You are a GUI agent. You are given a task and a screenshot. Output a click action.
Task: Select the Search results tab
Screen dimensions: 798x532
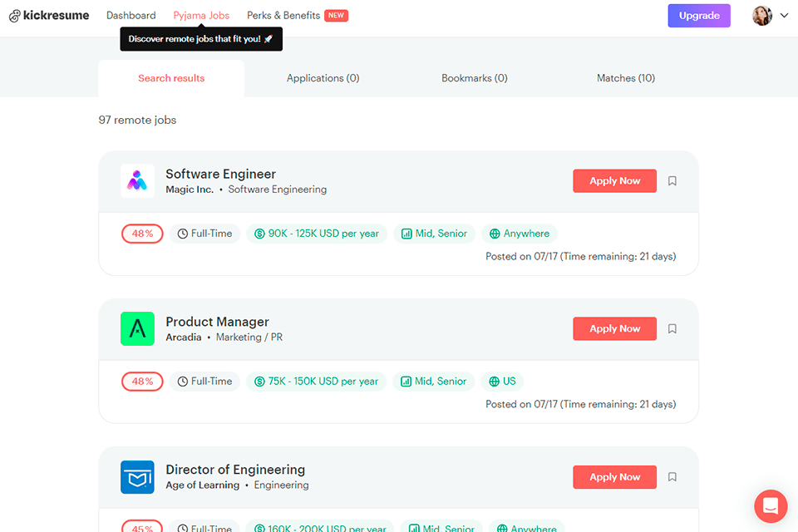pos(171,78)
